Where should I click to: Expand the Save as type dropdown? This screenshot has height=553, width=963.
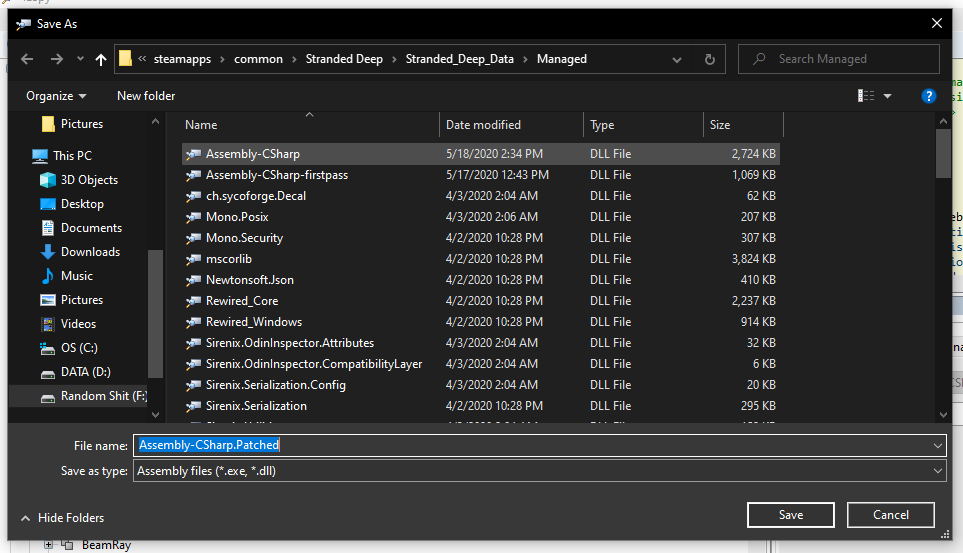point(937,471)
